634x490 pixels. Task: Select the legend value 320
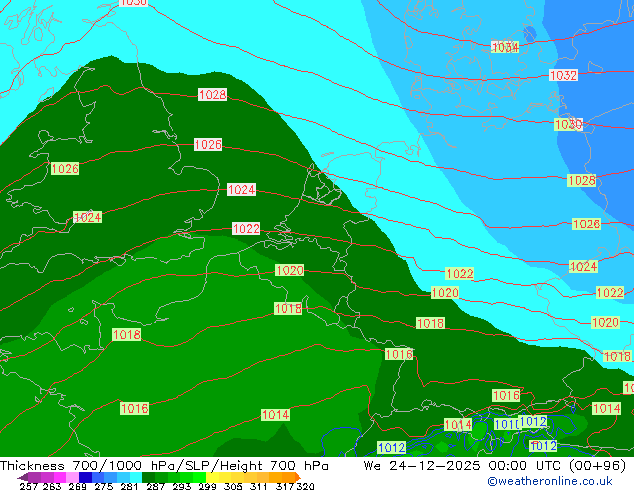tap(305, 486)
